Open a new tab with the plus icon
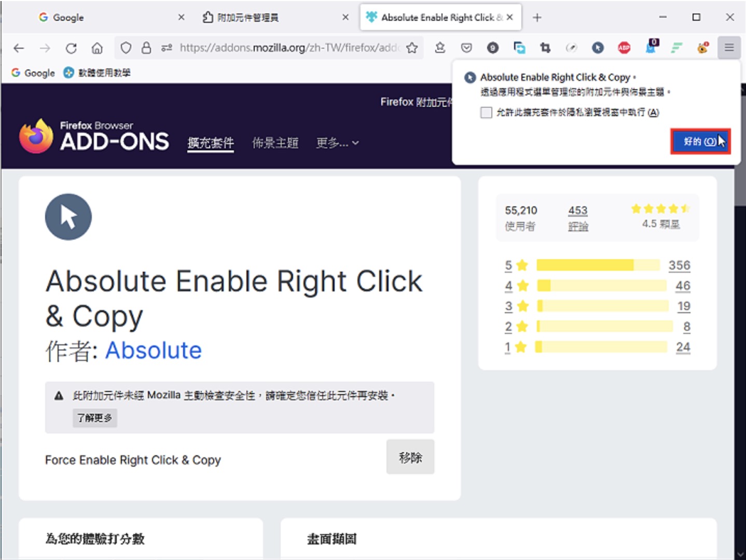 [537, 18]
